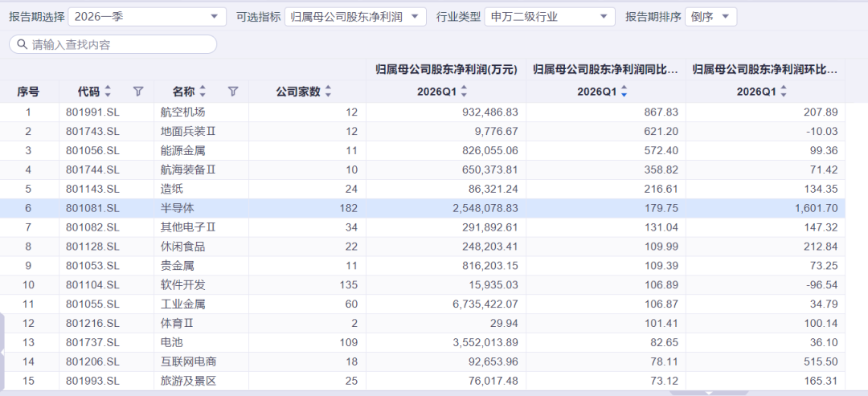Click quarter-over-quarter value 515.50
This screenshot has height=396, width=868.
click(x=821, y=361)
